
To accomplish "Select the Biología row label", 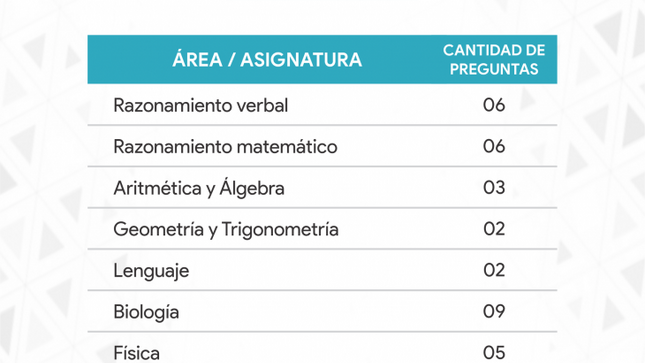I will (146, 312).
